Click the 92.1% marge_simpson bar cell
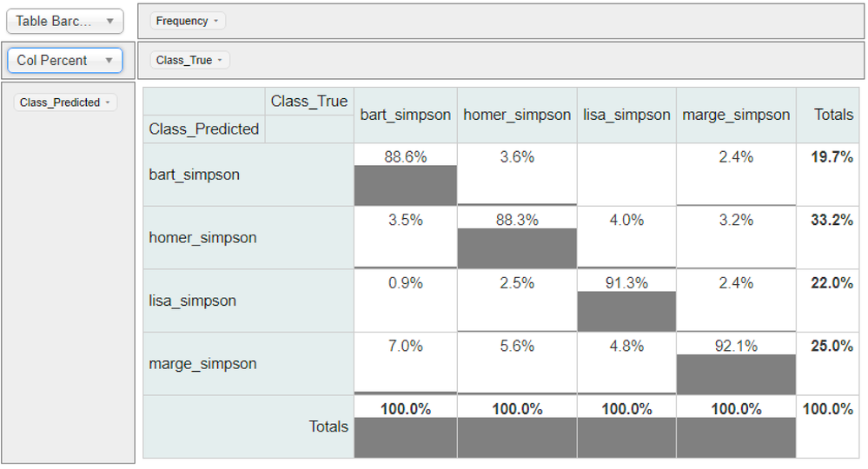 [x=736, y=364]
